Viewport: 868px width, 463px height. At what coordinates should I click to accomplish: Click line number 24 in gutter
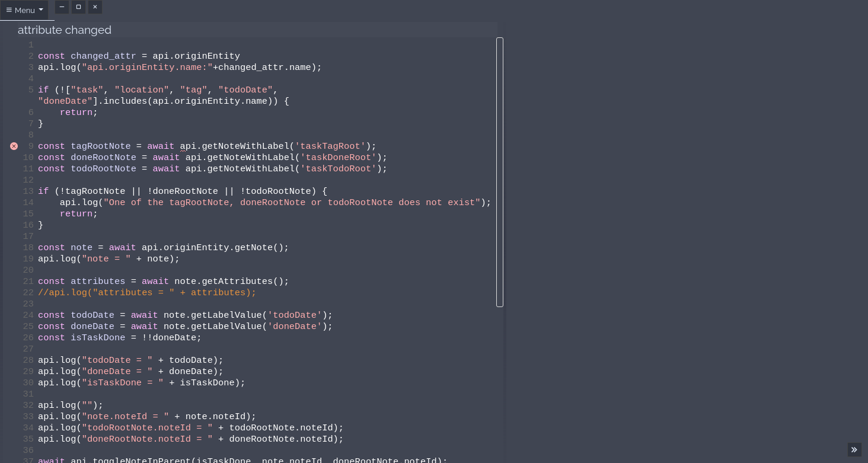click(28, 315)
